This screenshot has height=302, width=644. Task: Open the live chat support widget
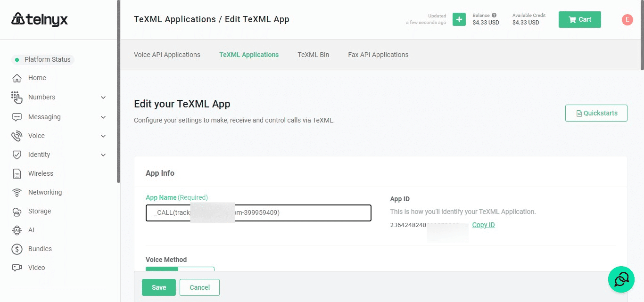pyautogui.click(x=621, y=279)
